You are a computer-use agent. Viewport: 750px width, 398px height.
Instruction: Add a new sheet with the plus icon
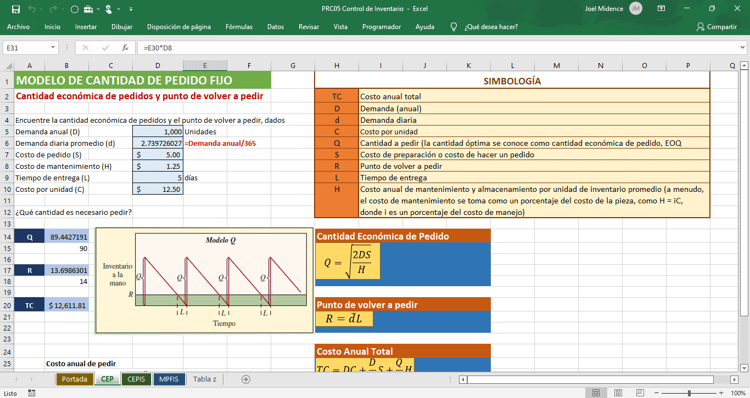coord(246,379)
